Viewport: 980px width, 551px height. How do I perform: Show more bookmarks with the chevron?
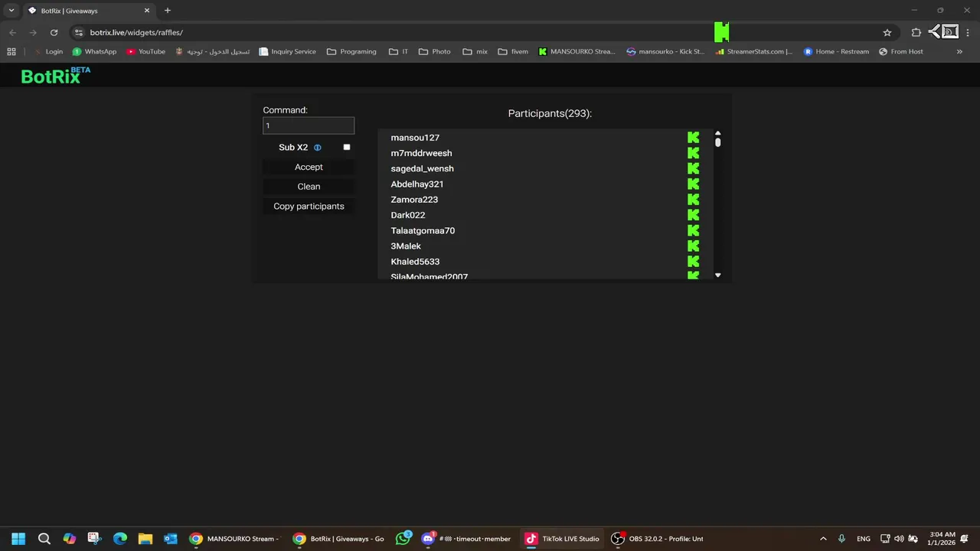point(959,52)
